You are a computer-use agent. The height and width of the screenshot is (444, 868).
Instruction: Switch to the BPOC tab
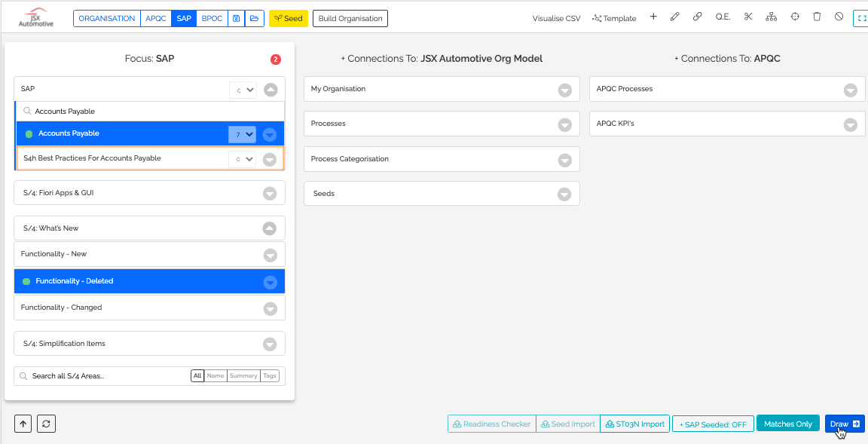click(x=212, y=18)
